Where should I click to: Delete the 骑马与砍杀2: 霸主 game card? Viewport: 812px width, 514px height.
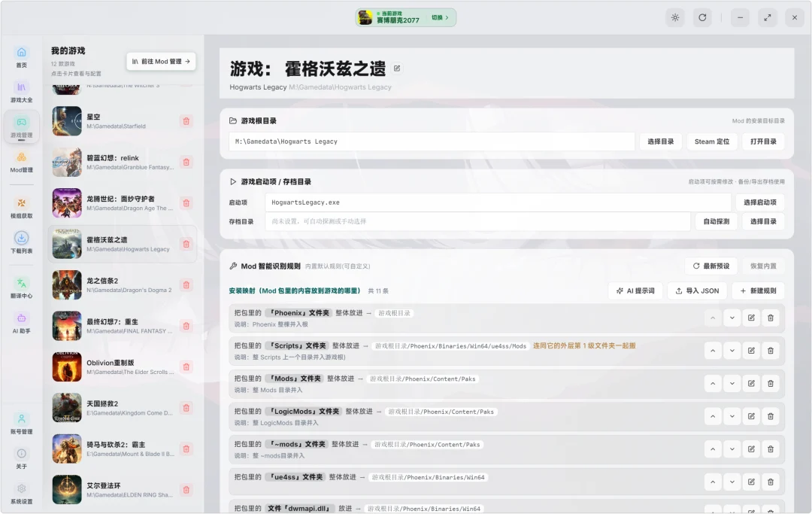[x=186, y=449]
